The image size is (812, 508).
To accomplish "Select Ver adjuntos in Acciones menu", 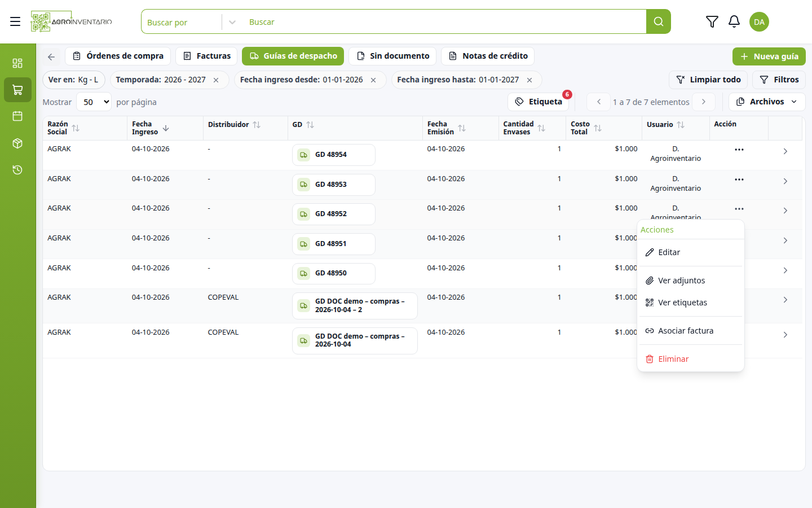I will coord(690,281).
